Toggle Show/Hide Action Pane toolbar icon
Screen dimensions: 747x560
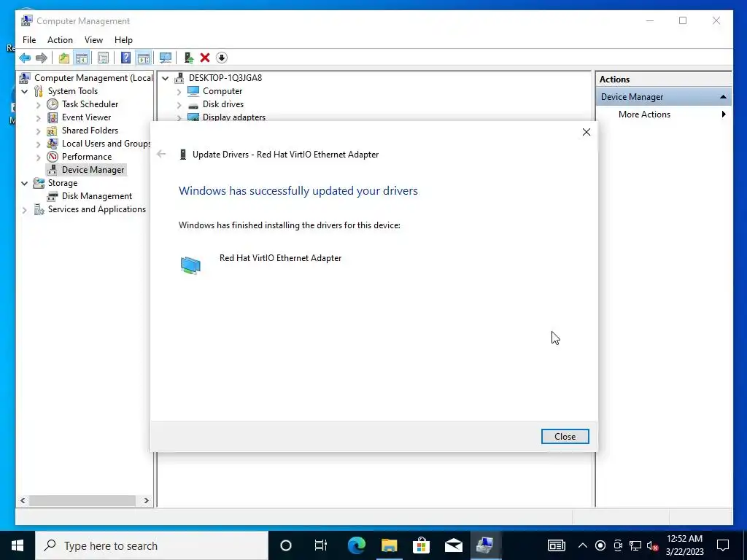144,58
